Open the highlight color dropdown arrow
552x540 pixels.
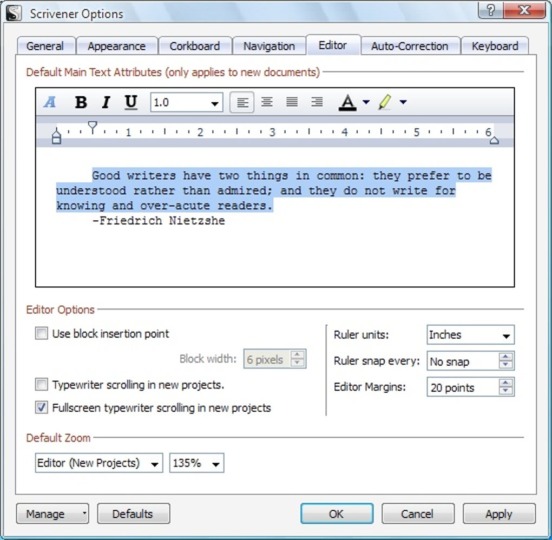403,102
